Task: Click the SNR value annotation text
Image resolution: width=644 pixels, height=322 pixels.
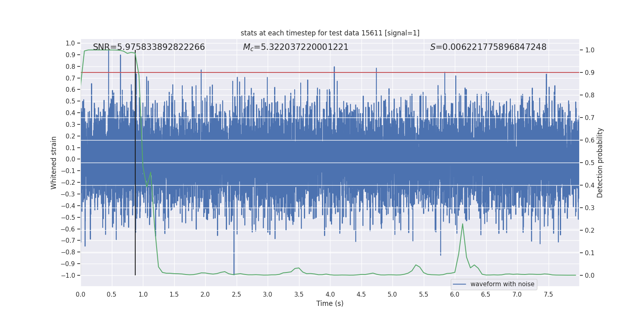Action: coord(149,47)
